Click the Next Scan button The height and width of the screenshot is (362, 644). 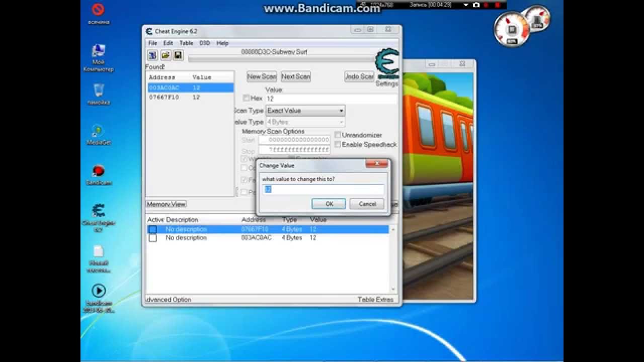(x=295, y=76)
